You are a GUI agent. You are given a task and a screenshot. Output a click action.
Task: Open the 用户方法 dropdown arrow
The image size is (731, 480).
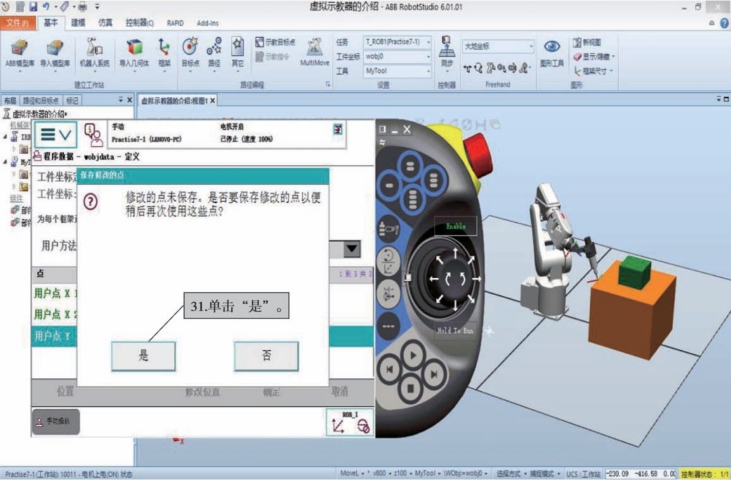point(352,248)
